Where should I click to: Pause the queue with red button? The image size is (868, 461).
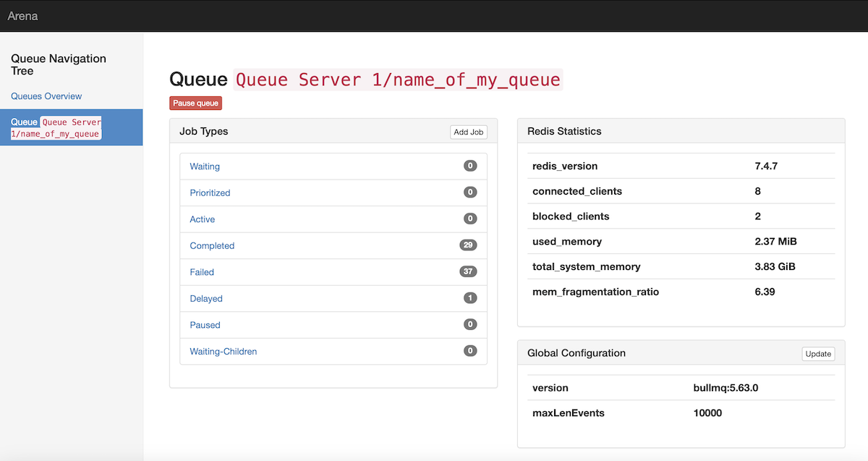[x=195, y=103]
